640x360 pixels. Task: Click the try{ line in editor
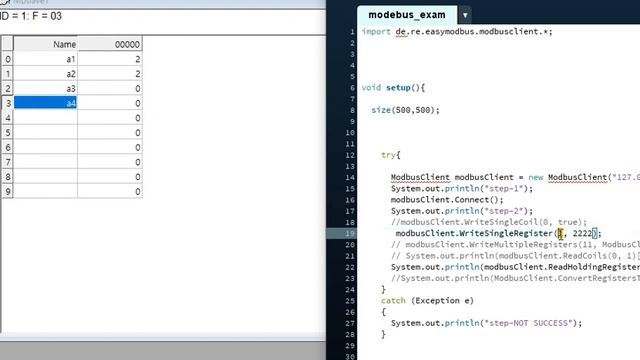click(x=391, y=155)
